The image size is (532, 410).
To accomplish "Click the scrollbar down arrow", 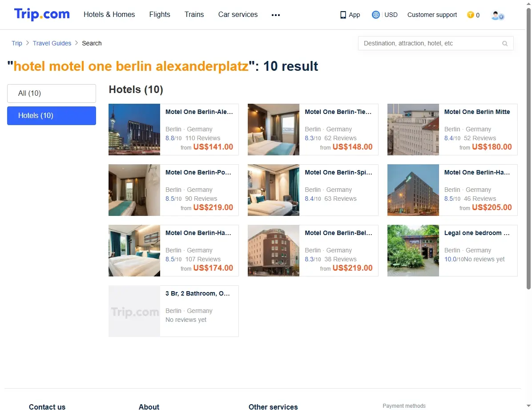I will coord(528,406).
